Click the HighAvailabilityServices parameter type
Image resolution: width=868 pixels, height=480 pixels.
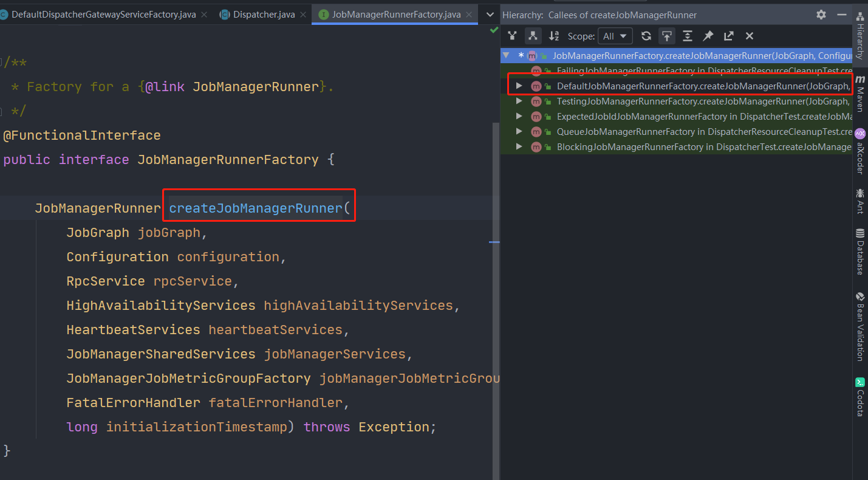161,305
